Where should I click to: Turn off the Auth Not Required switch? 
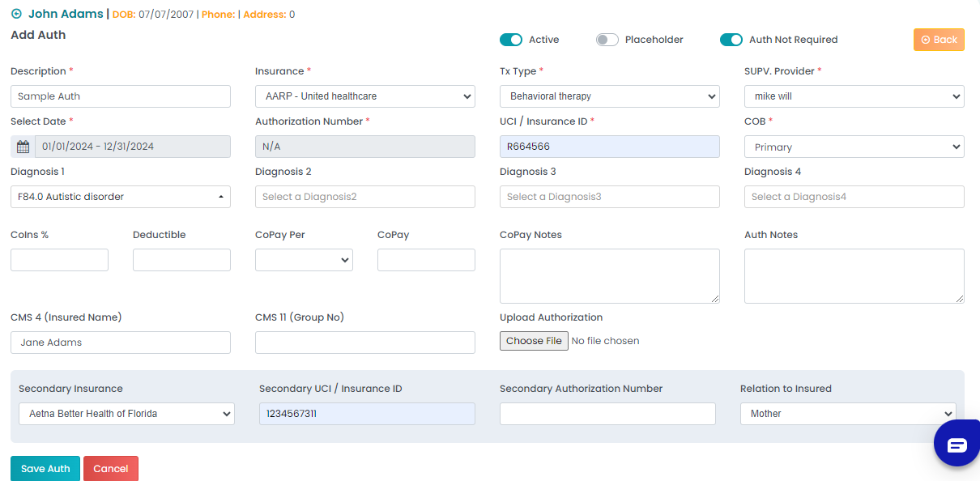pyautogui.click(x=731, y=40)
